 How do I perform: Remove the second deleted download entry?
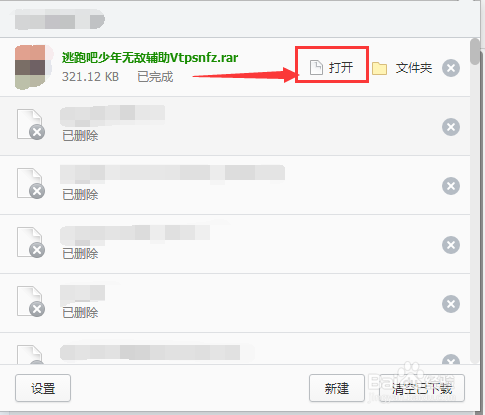[x=451, y=186]
